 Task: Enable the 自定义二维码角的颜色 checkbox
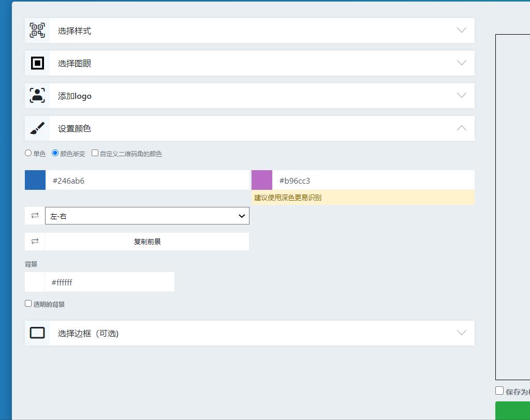[x=95, y=153]
